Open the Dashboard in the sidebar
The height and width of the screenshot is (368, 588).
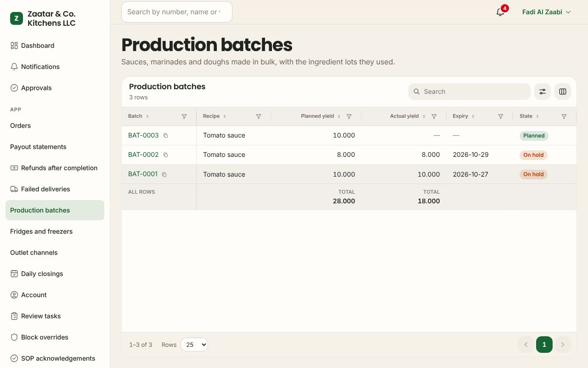(x=55, y=46)
